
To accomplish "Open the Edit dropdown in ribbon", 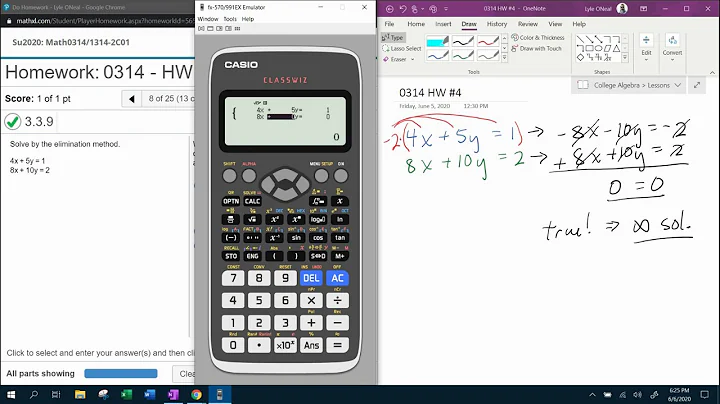I will (x=647, y=48).
